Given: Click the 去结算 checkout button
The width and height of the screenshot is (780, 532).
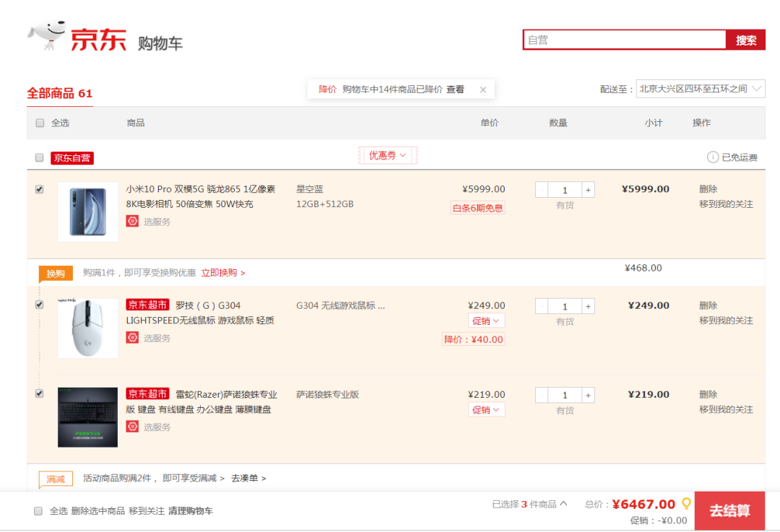Looking at the screenshot, I should tap(729, 510).
